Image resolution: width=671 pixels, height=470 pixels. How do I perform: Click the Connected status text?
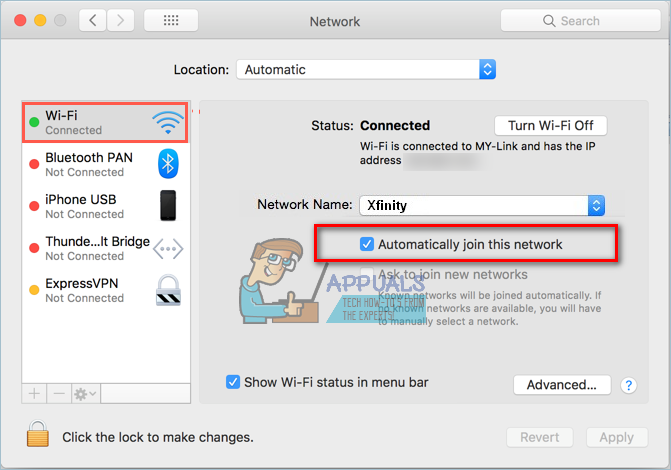click(x=395, y=125)
